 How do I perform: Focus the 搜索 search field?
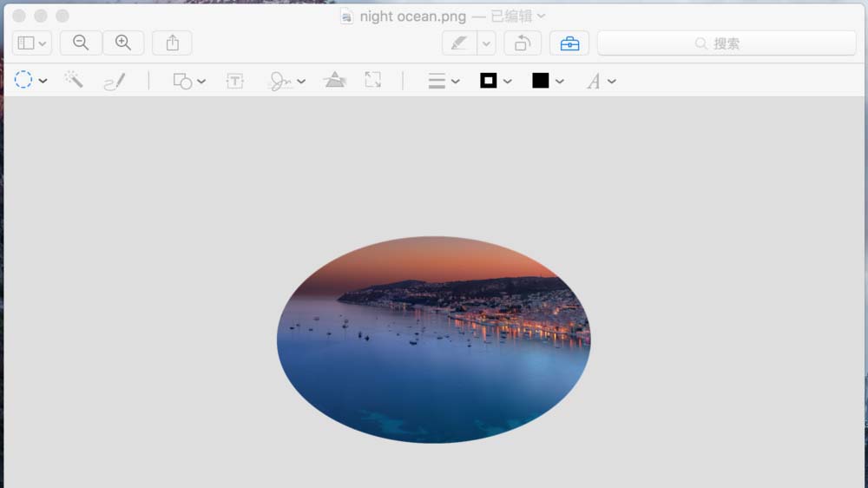pyautogui.click(x=727, y=43)
